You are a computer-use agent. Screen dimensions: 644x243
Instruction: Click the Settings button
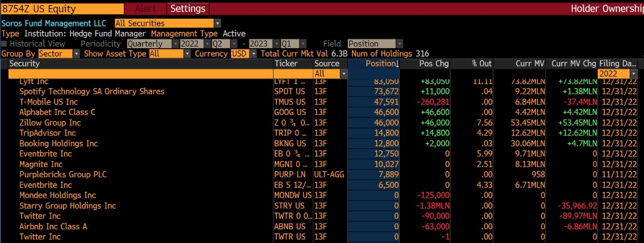point(188,9)
